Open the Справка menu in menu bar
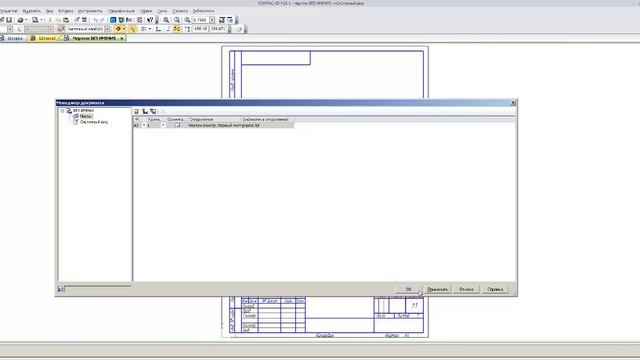Screen dimensions: 640x360 180,11
